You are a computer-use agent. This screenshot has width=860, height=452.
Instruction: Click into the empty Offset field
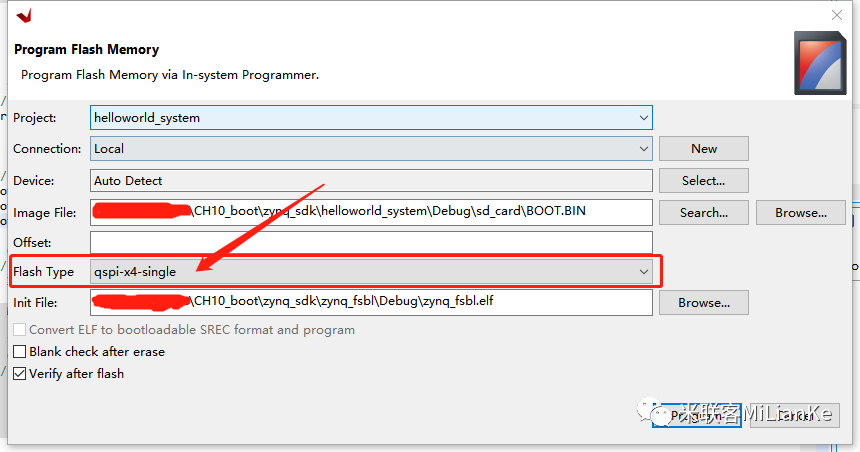tap(371, 243)
